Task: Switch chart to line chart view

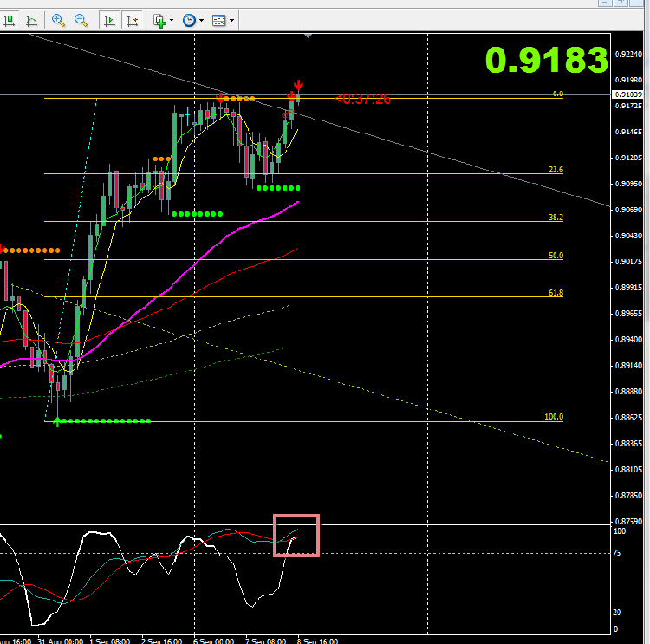Action: [x=31, y=20]
